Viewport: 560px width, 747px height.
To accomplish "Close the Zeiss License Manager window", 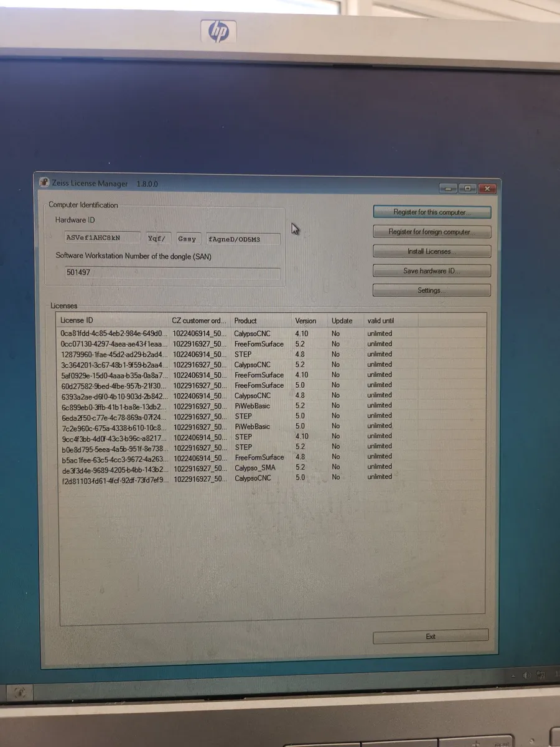I will [x=487, y=189].
